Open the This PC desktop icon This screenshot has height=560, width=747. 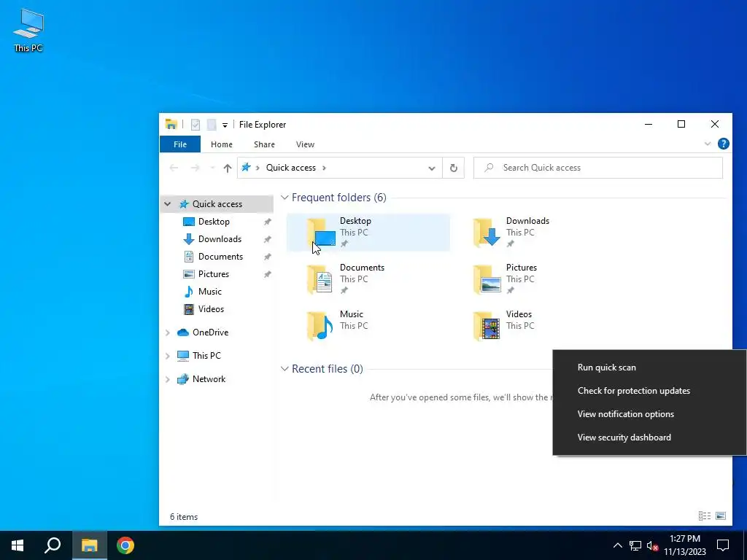tap(28, 29)
